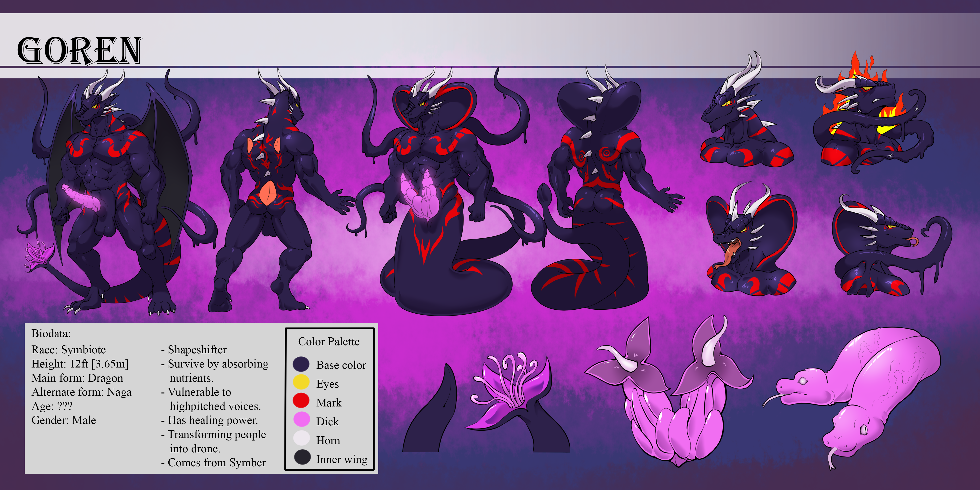Click the flaming dragon head bust
The width and height of the screenshot is (980, 490).
click(874, 112)
